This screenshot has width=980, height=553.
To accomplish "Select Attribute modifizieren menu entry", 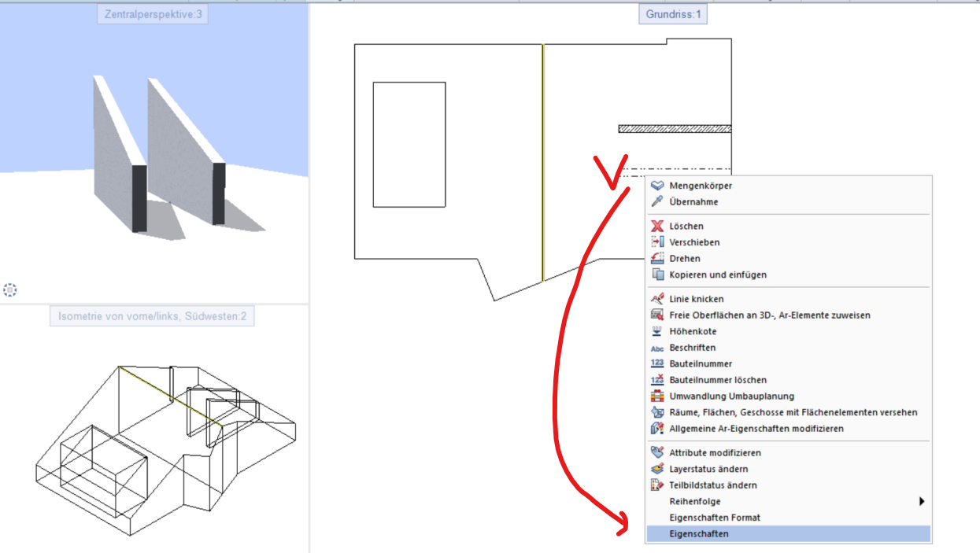I will (x=715, y=453).
